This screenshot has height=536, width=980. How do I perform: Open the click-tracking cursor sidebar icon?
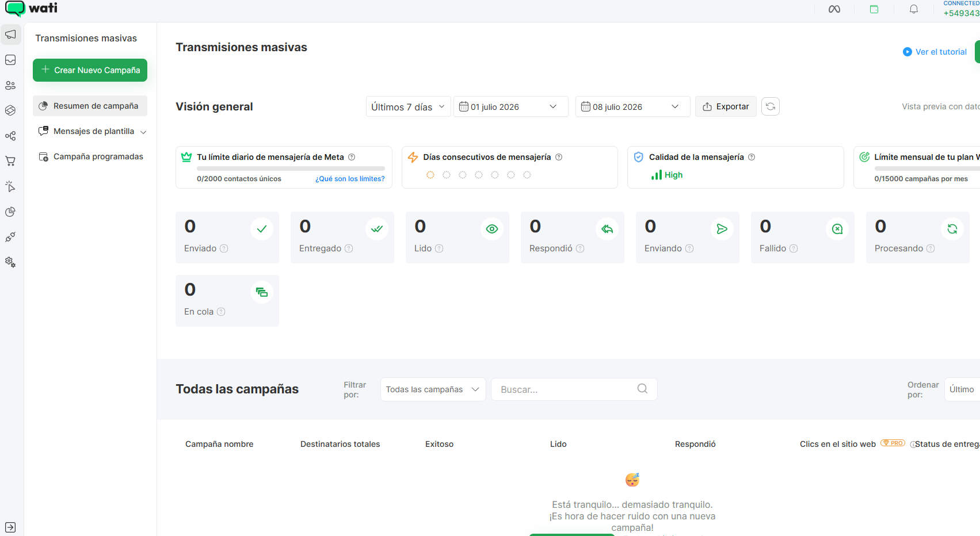click(10, 186)
